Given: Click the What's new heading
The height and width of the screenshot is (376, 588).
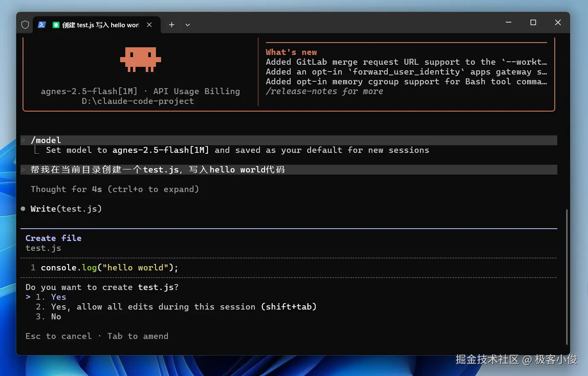Looking at the screenshot, I should pos(291,52).
